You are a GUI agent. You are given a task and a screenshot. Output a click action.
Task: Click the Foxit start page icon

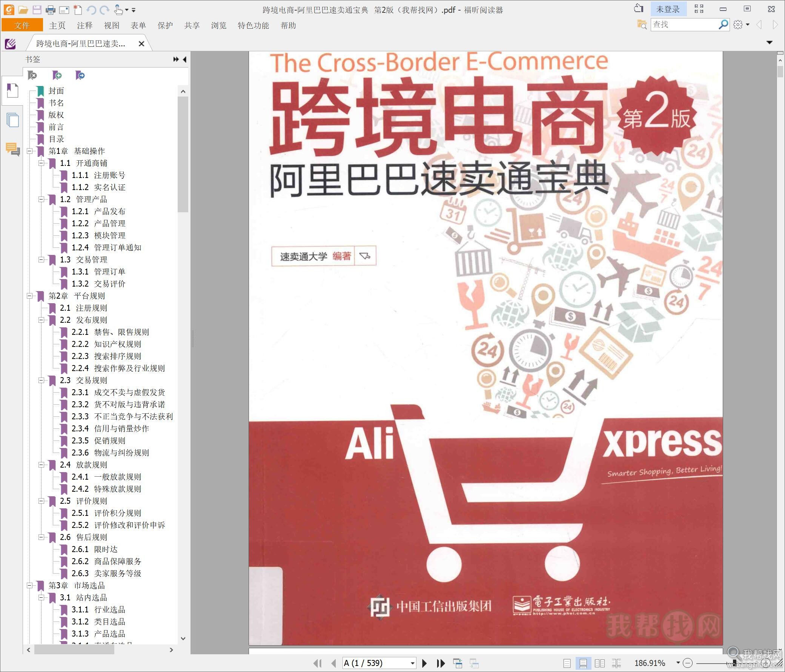point(11,44)
